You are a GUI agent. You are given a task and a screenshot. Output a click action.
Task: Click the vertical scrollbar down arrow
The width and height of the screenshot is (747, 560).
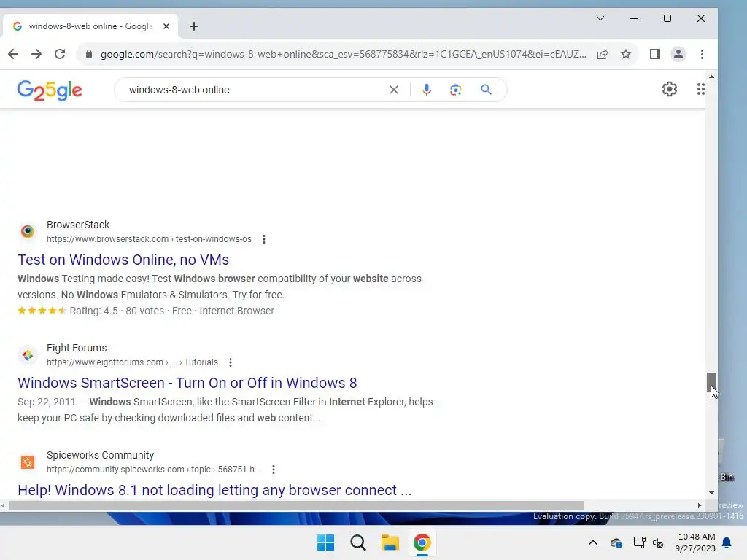tap(711, 493)
